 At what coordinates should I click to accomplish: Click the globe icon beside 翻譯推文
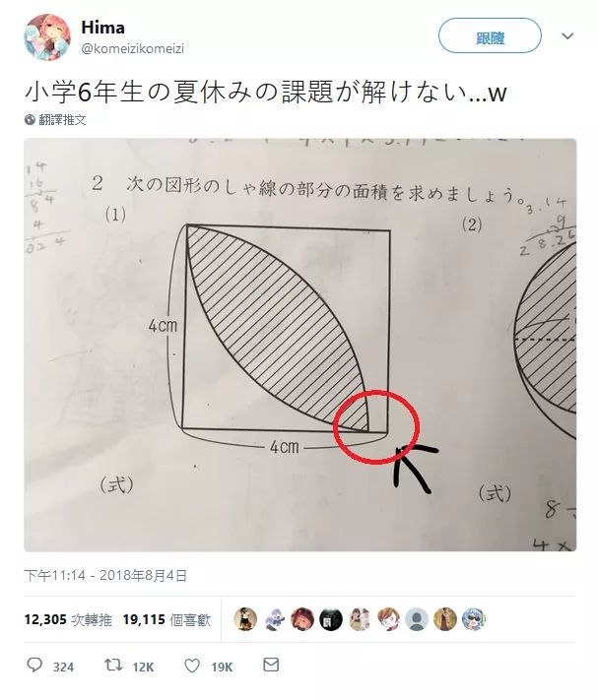coord(30,120)
